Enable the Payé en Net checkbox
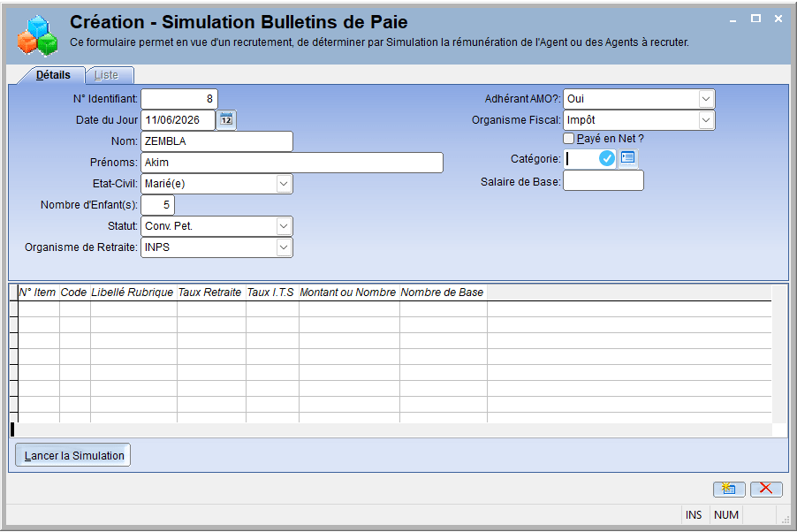The image size is (797, 532). pyautogui.click(x=569, y=139)
